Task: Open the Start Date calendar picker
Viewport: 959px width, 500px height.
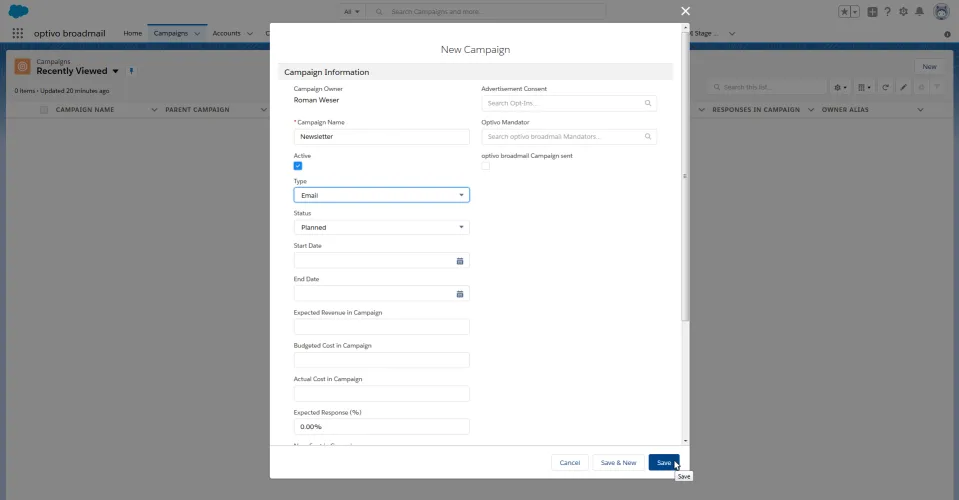Action: coord(460,261)
